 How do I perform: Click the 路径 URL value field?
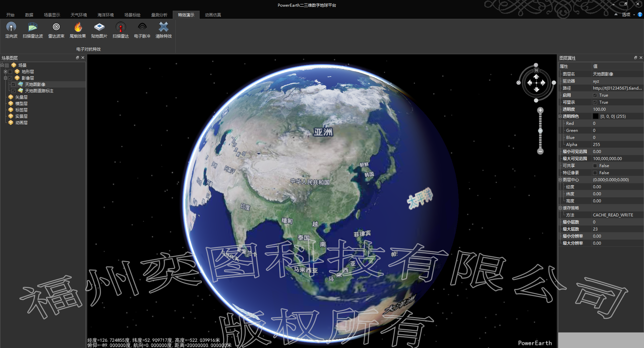(618, 88)
